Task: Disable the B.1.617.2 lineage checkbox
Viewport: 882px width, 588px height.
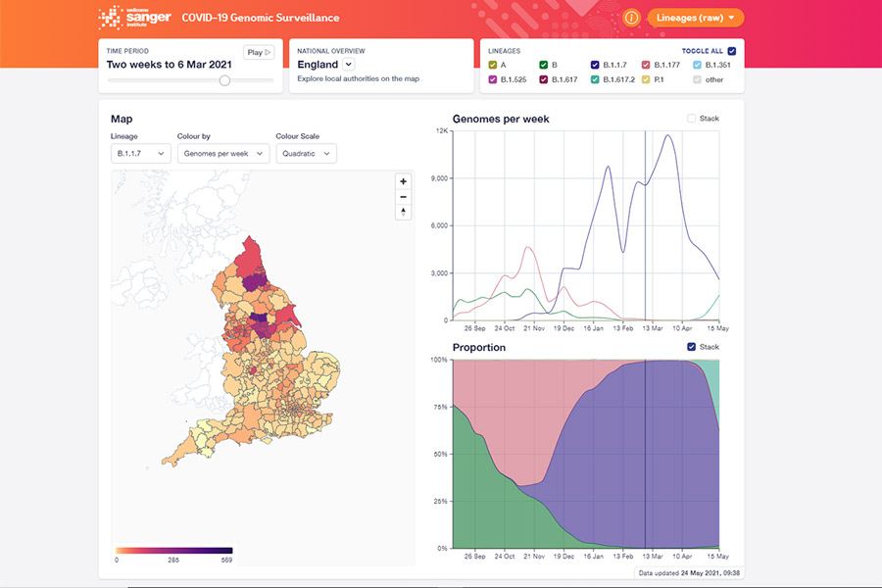Action: (x=595, y=79)
